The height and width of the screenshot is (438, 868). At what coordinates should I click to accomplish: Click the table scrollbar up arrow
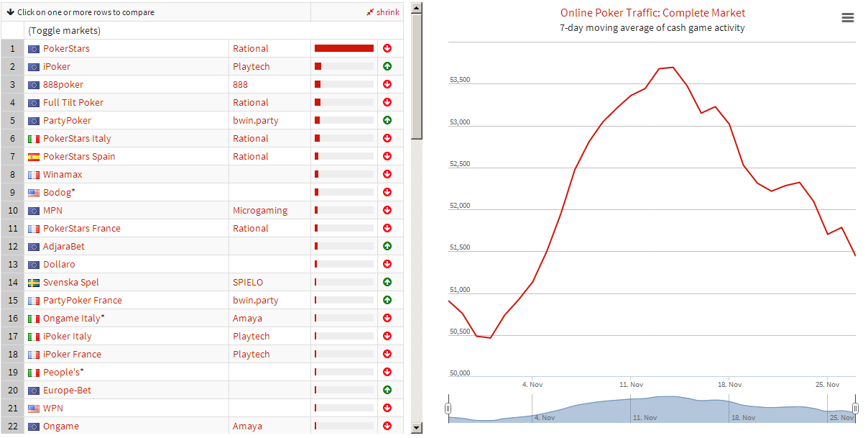[x=416, y=7]
